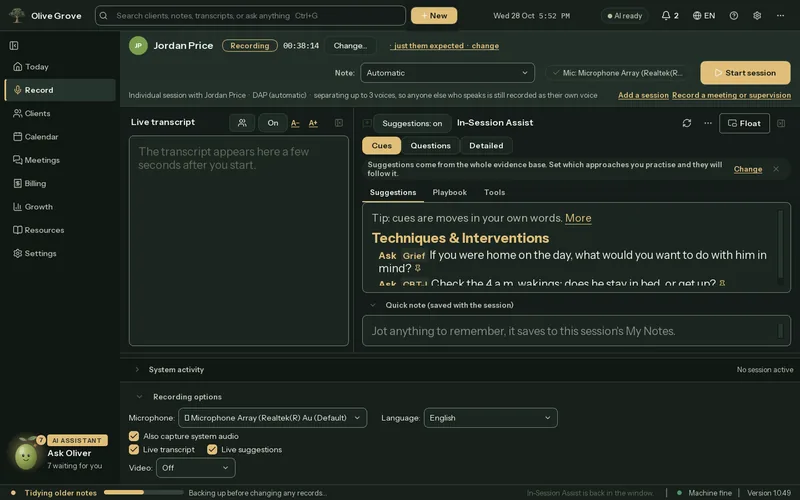
Task: Click the Mic: Microphone Array status chip
Action: [x=616, y=73]
